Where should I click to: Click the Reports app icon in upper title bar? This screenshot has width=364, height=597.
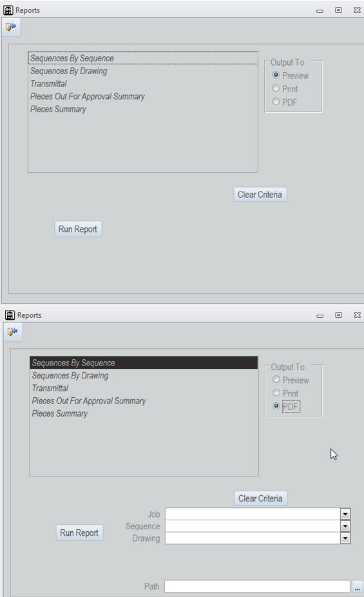point(8,10)
